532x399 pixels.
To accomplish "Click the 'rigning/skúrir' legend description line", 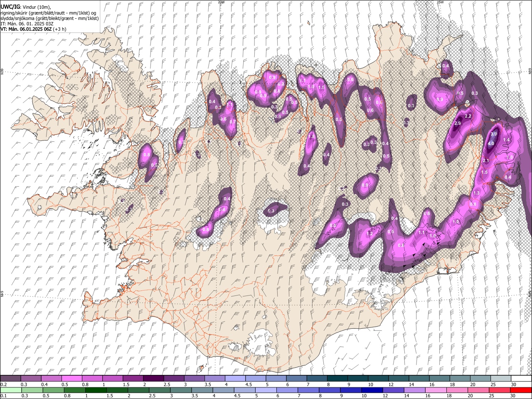I will 48,13.
